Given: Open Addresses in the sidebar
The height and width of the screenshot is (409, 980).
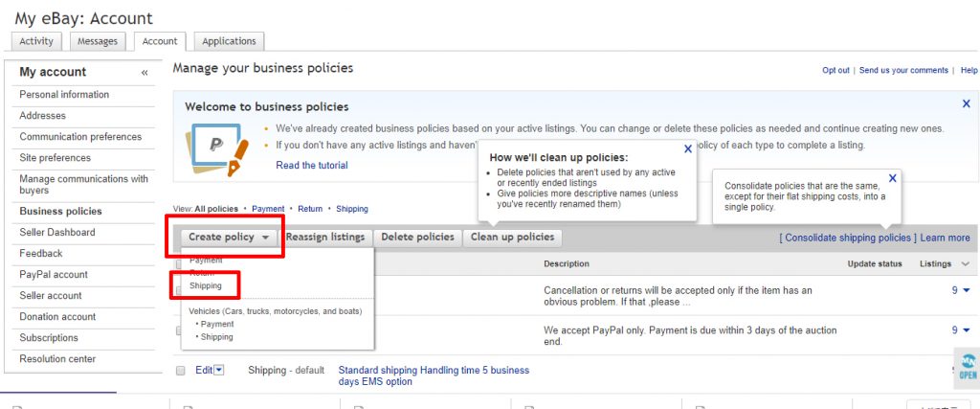Looking at the screenshot, I should point(42,116).
